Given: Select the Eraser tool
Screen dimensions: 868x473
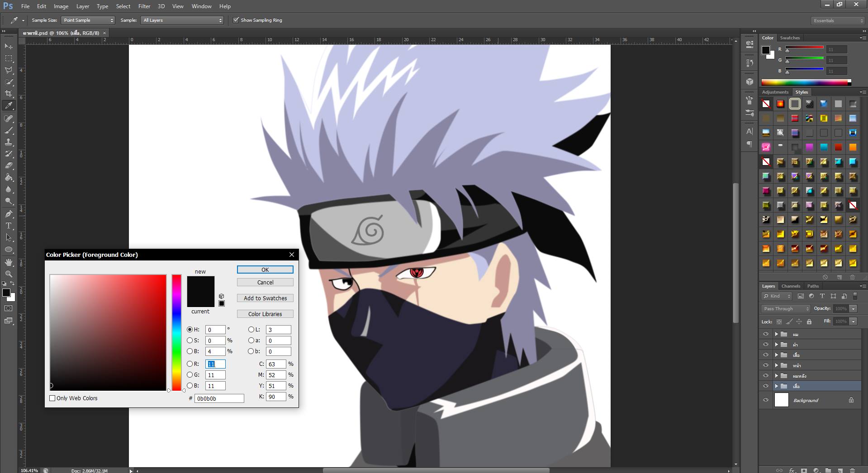Looking at the screenshot, I should click(9, 166).
